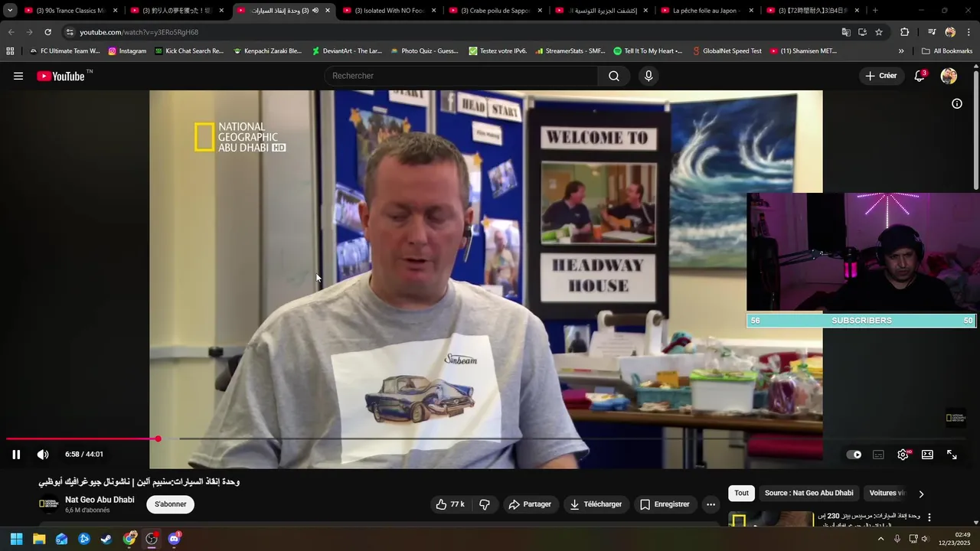The image size is (980, 551).
Task: Bookmark this page with star icon
Action: tap(879, 32)
